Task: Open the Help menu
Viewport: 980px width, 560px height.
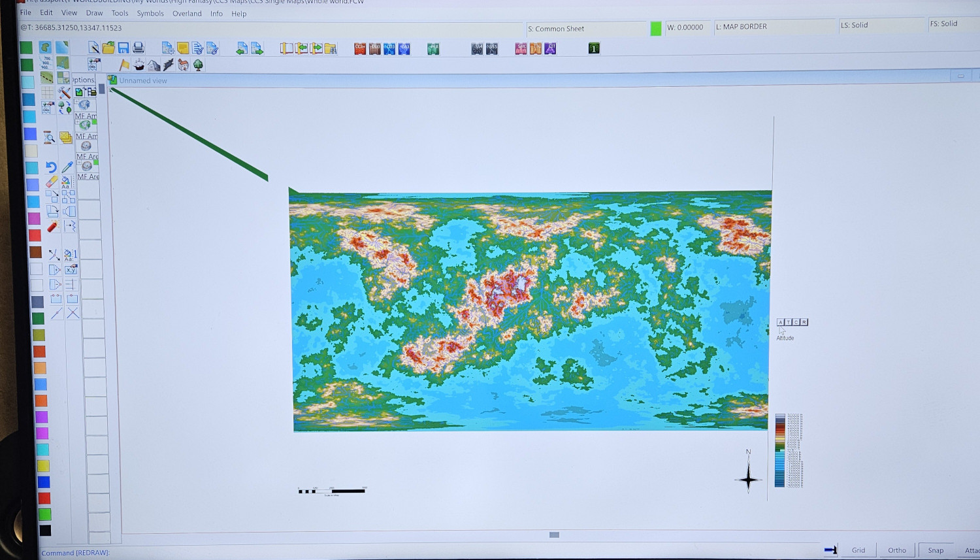Action: pos(239,13)
